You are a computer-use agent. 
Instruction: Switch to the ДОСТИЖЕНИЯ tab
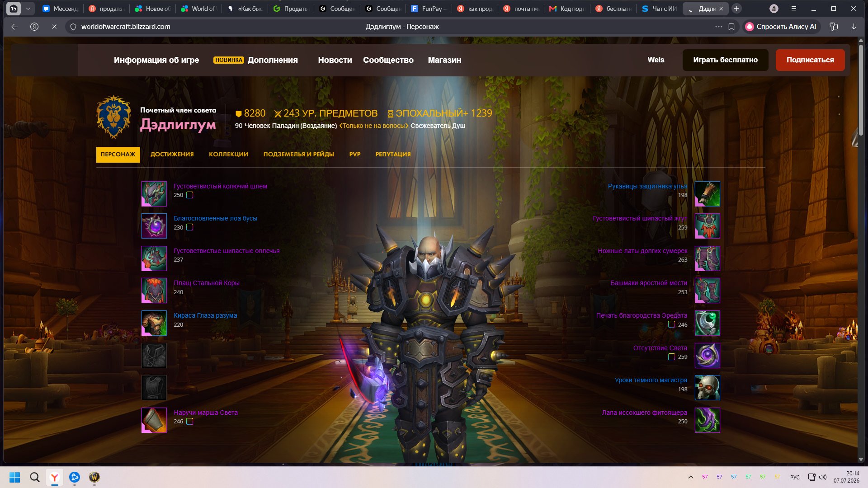172,155
